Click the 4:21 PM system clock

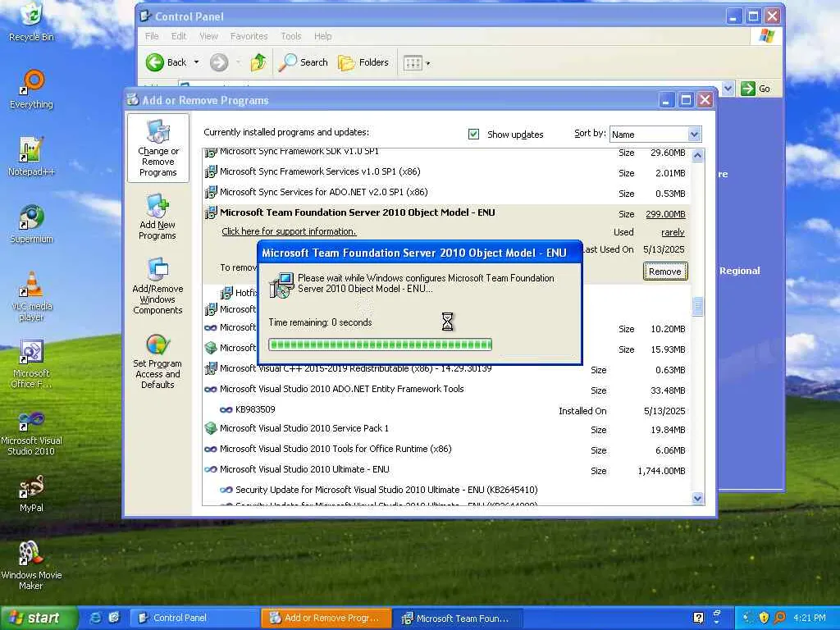point(810,618)
